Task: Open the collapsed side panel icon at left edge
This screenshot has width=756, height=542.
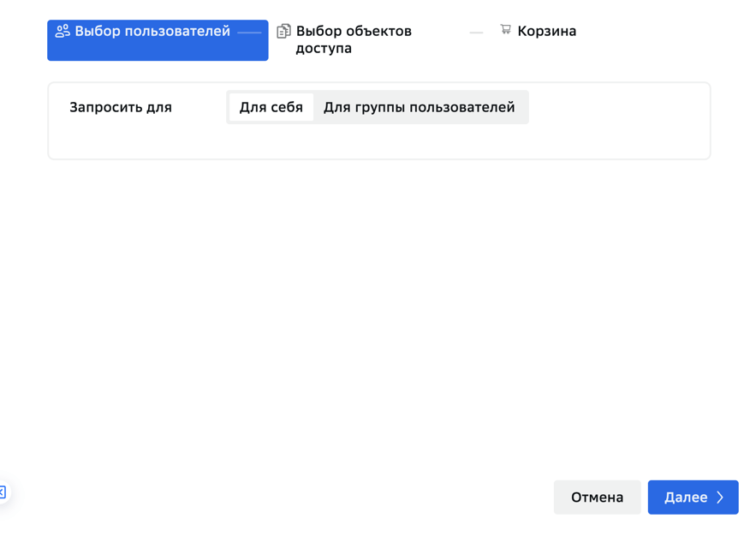Action: pyautogui.click(x=3, y=492)
